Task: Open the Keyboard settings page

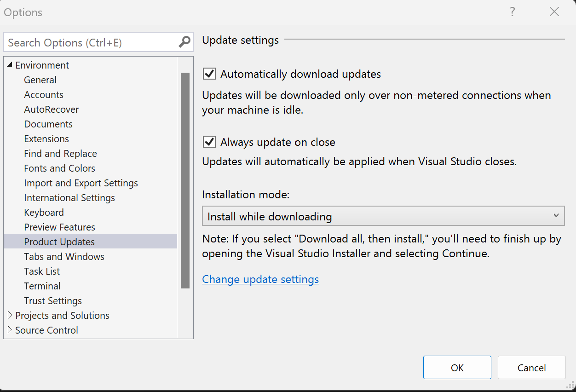Action: 44,212
